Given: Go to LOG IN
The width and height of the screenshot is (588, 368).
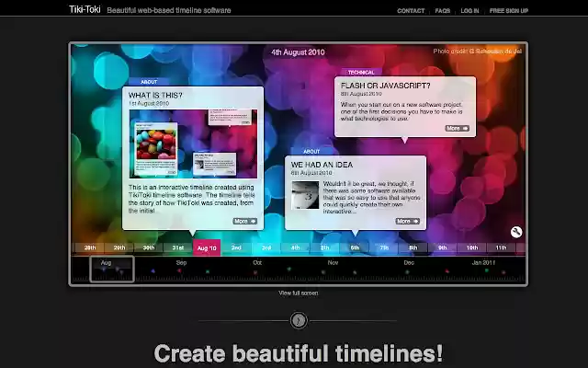Looking at the screenshot, I should coord(469,10).
